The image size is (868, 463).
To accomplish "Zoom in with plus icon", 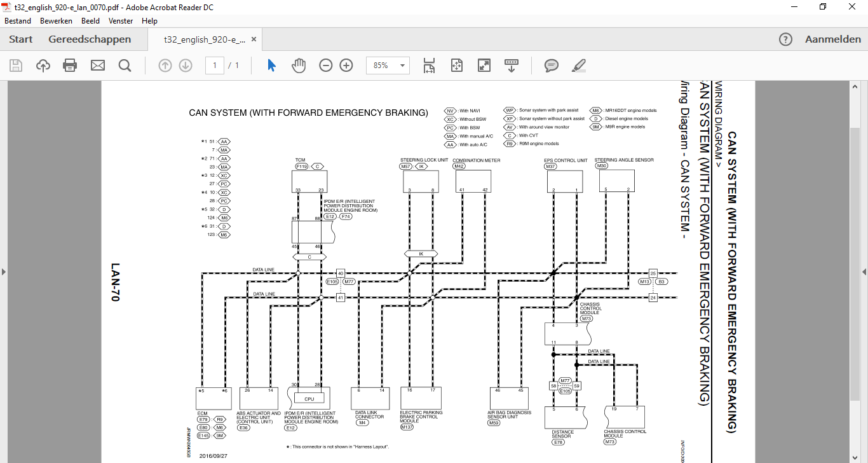I will [x=346, y=66].
